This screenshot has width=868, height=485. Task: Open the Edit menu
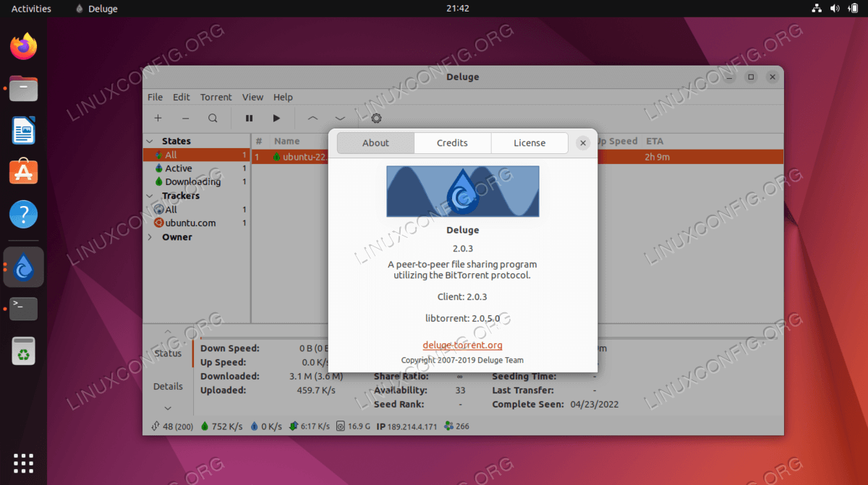(x=182, y=97)
